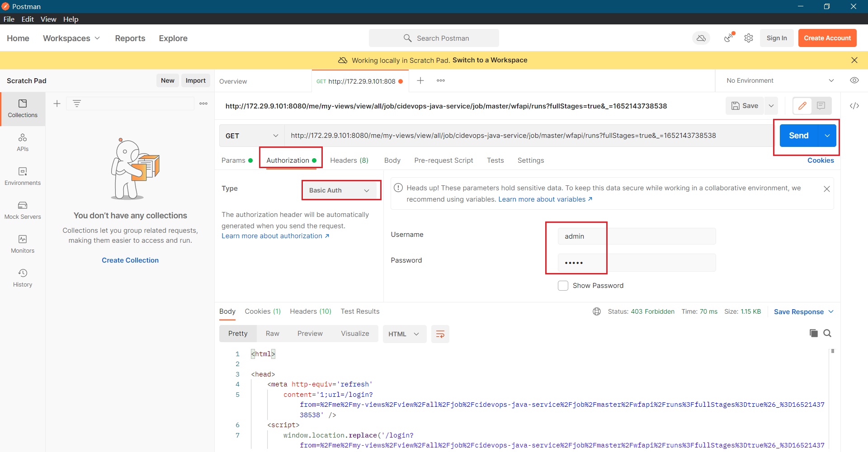Open the Help menu
Viewport: 868px width, 452px height.
[x=71, y=19]
